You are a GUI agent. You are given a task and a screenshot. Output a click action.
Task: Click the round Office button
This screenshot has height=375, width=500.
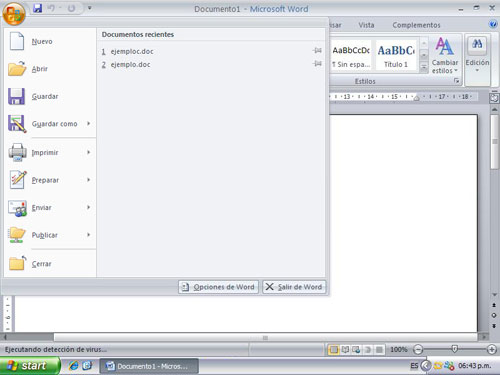point(14,14)
